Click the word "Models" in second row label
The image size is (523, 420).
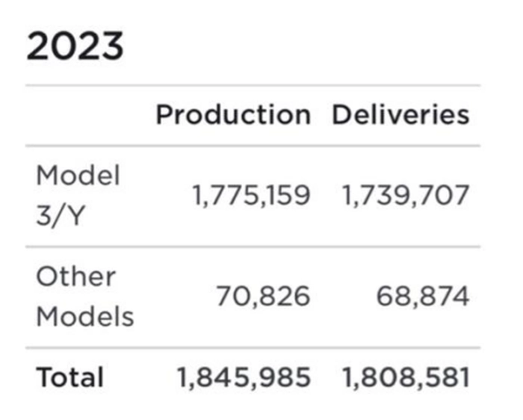(85, 316)
